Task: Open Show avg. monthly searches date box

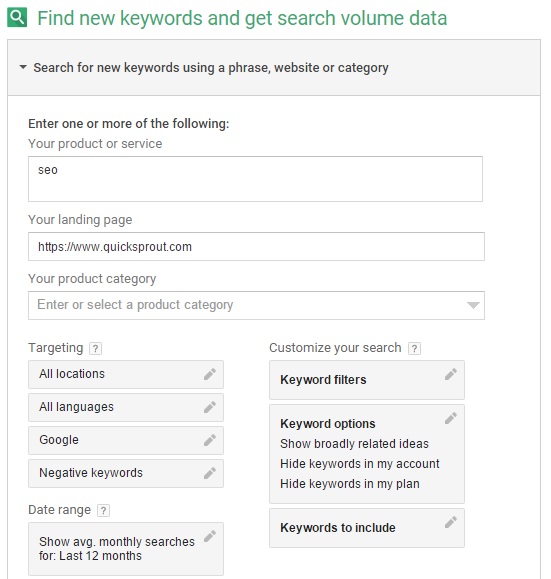Action: point(126,548)
